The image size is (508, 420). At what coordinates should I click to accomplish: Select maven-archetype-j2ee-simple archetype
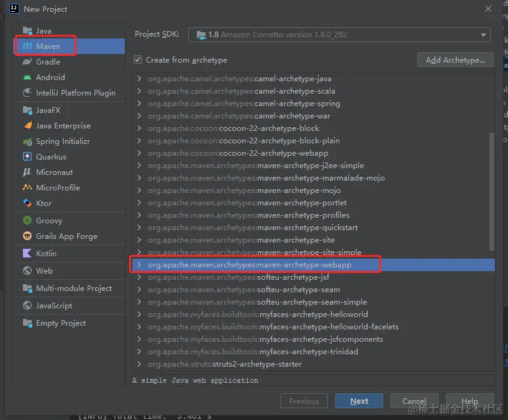click(x=313, y=166)
